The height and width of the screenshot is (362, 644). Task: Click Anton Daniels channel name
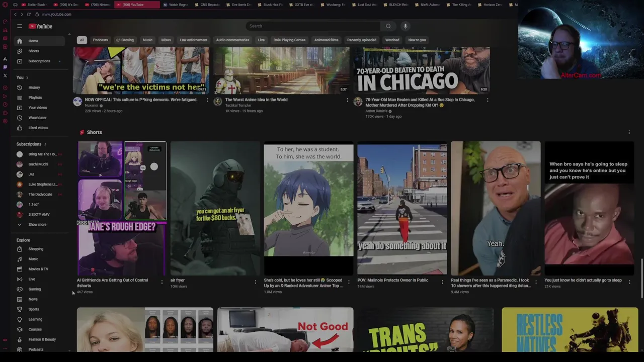[376, 111]
